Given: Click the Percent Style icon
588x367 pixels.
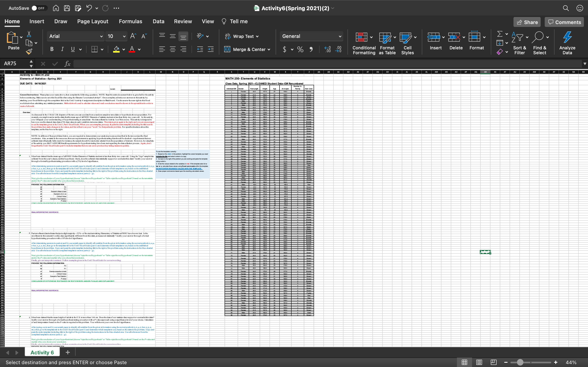Looking at the screenshot, I should tap(300, 50).
